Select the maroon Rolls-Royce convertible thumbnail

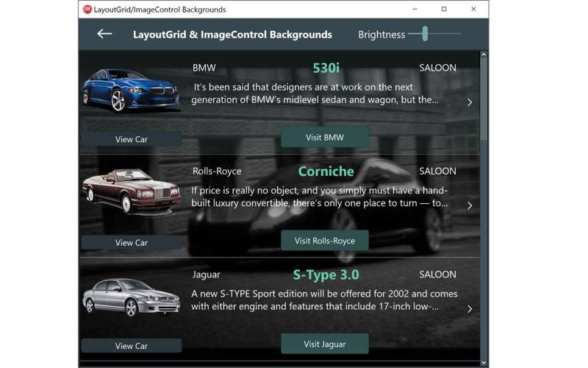pyautogui.click(x=132, y=191)
